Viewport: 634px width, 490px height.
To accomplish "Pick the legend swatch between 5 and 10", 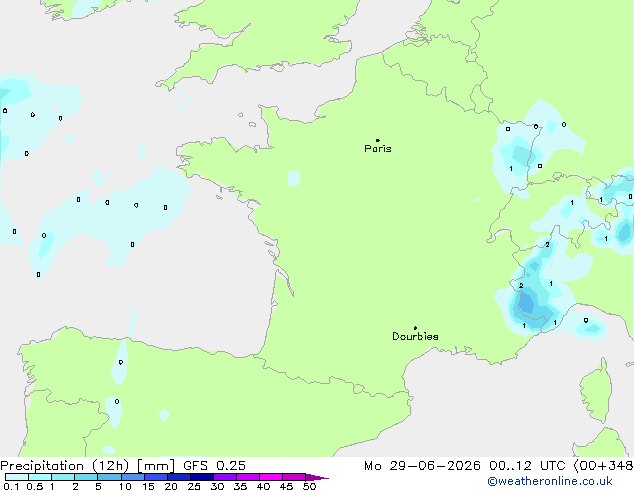I will (110, 477).
